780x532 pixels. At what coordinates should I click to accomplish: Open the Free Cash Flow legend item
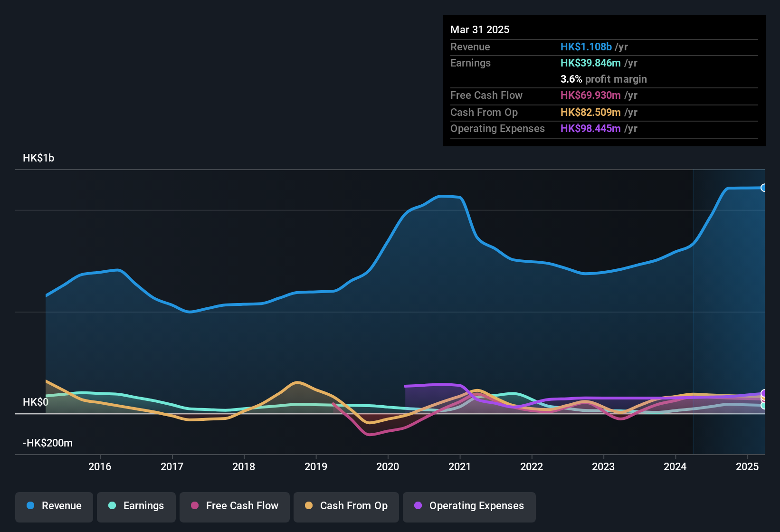coord(235,506)
